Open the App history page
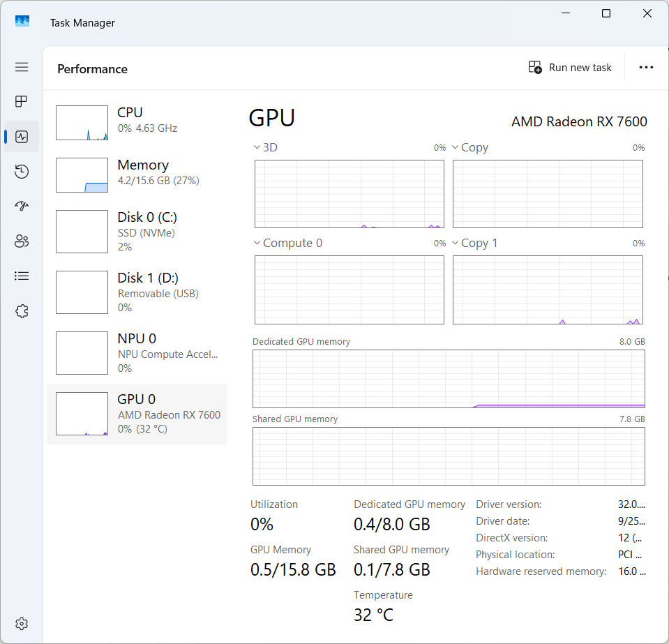The height and width of the screenshot is (644, 669). (x=22, y=172)
